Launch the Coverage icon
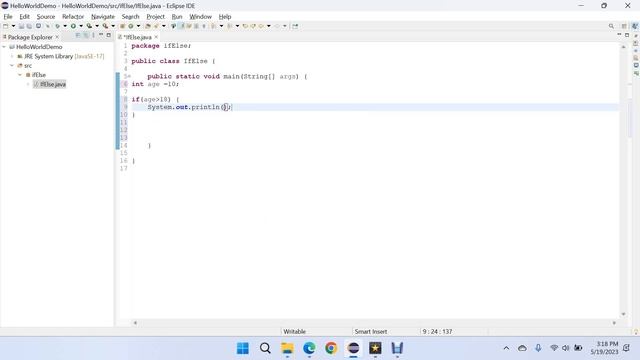This screenshot has height=360, width=640. [89, 26]
